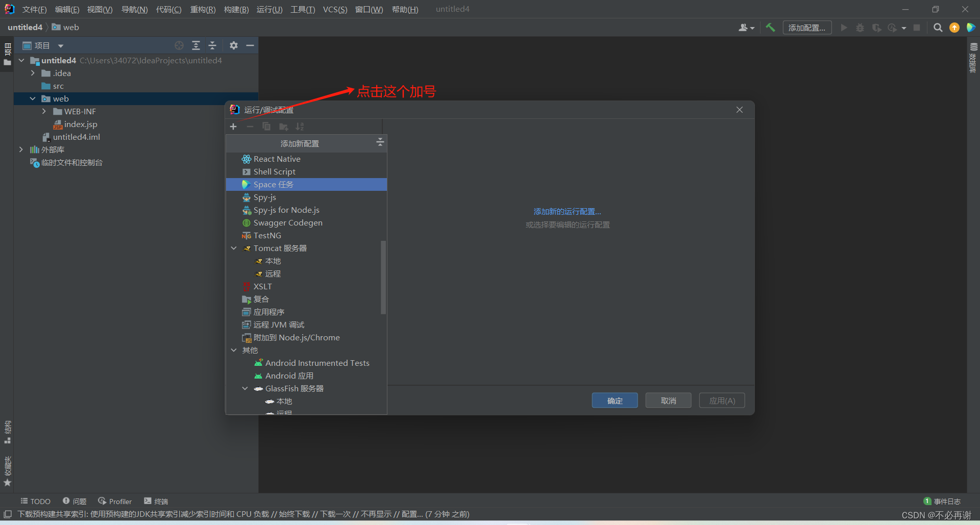Select TestNG configuration type
This screenshot has width=980, height=525.
pyautogui.click(x=306, y=236)
